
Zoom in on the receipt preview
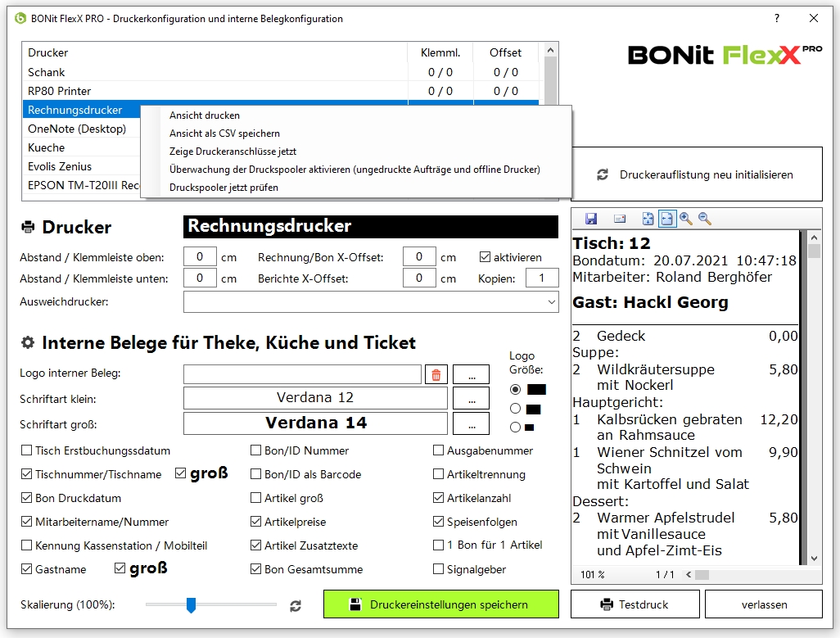(x=686, y=219)
